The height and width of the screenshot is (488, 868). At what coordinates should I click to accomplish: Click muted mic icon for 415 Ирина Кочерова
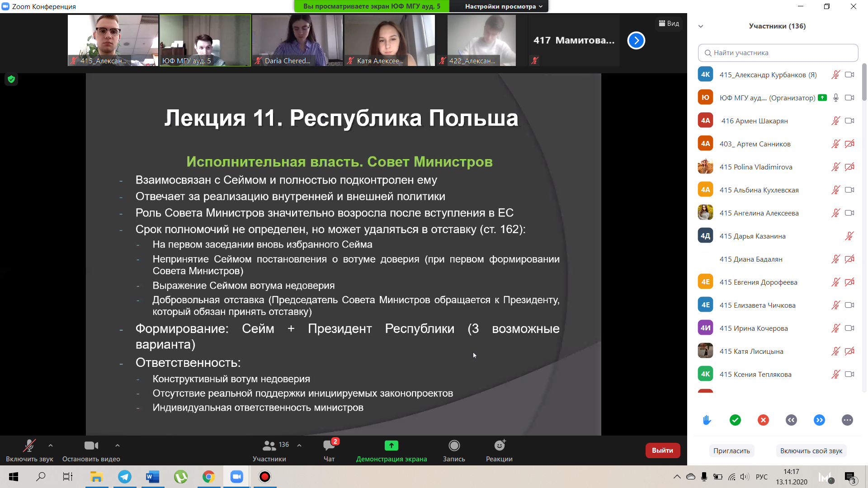click(836, 328)
